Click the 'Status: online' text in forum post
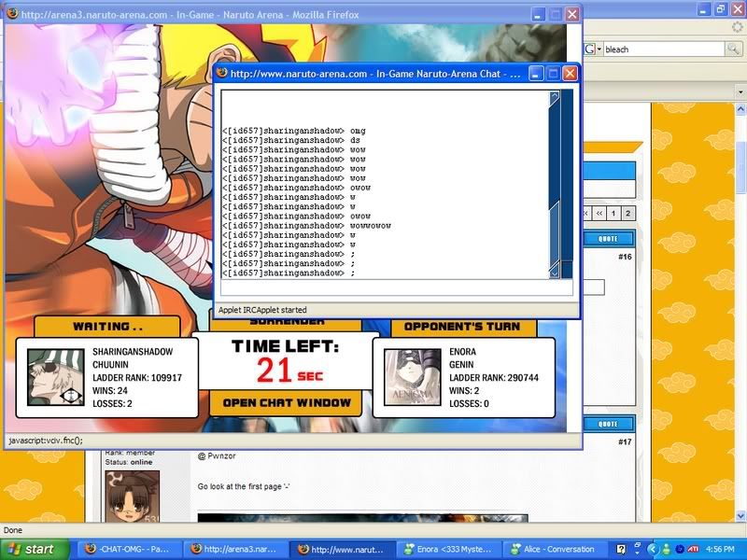The width and height of the screenshot is (747, 560). [x=129, y=462]
